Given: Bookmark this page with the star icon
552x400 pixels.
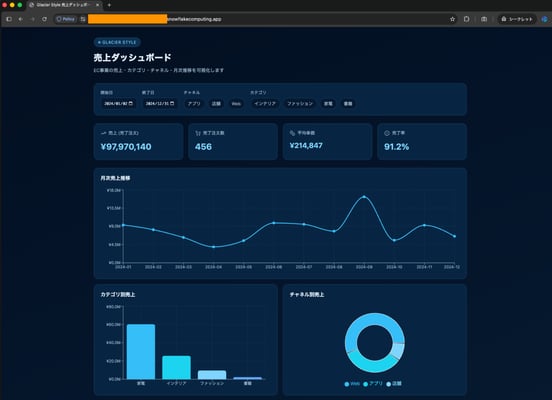Looking at the screenshot, I should (x=452, y=19).
